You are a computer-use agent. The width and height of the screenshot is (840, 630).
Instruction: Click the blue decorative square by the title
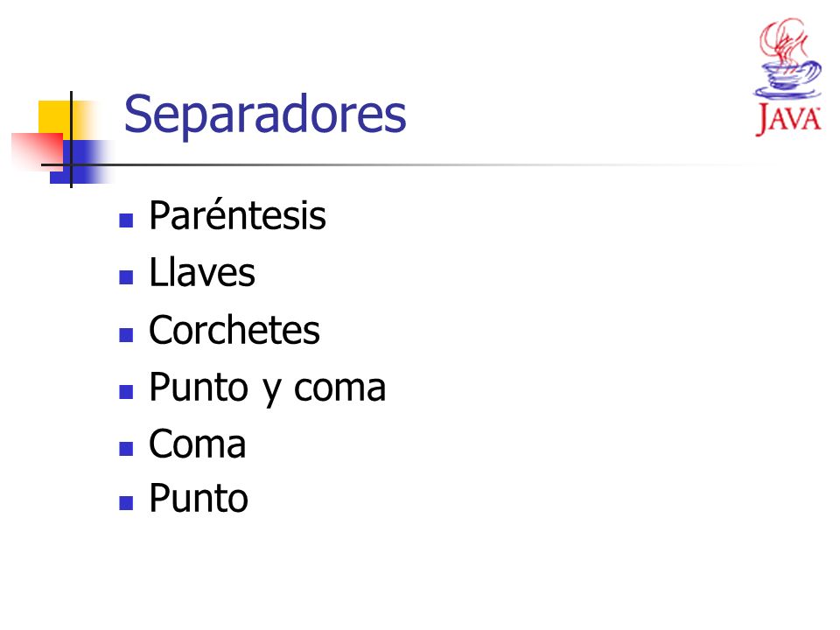coord(80,162)
